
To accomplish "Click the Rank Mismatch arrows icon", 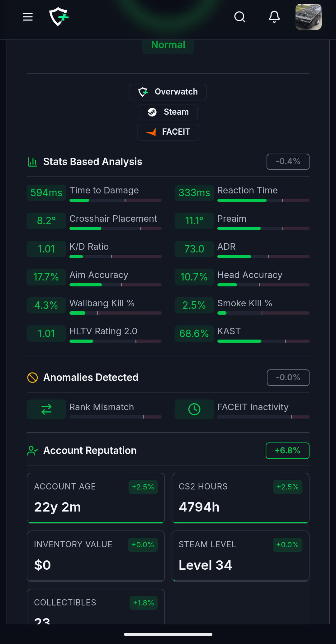I will tap(46, 409).
